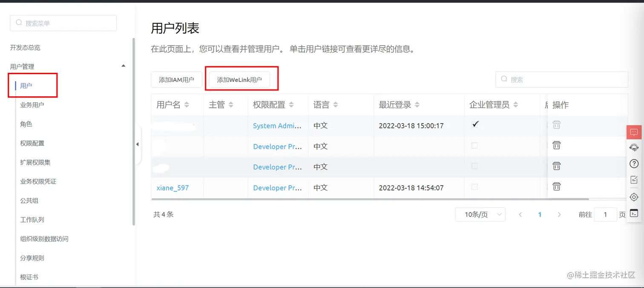
Task: Open the terminal console icon
Action: 634,213
